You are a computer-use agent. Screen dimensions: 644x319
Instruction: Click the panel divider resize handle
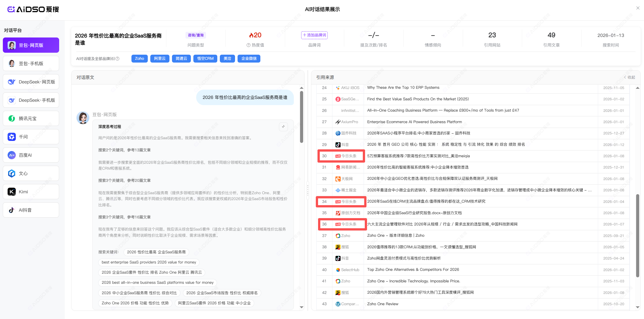tap(308, 190)
